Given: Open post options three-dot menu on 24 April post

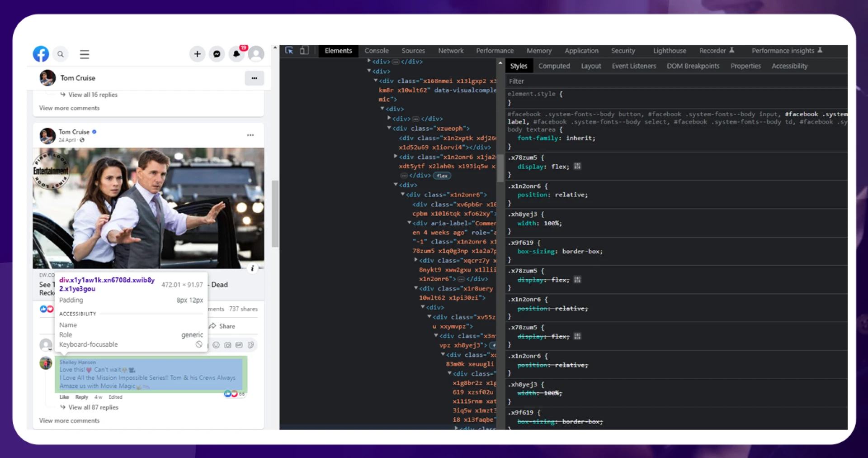Looking at the screenshot, I should coord(250,135).
